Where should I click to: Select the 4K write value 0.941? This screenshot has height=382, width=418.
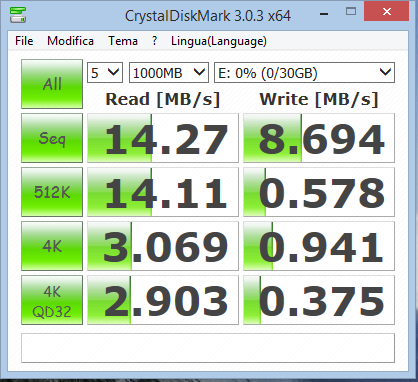(x=319, y=246)
